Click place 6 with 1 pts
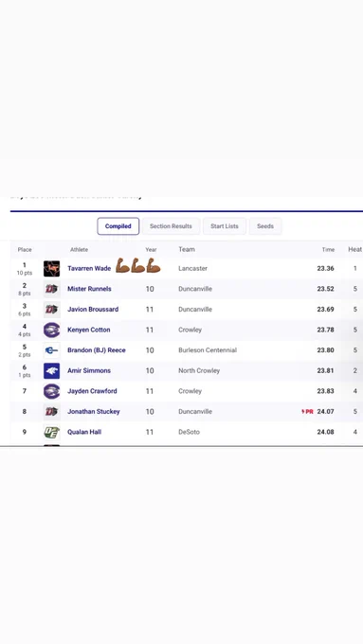The image size is (363, 644). pyautogui.click(x=25, y=371)
